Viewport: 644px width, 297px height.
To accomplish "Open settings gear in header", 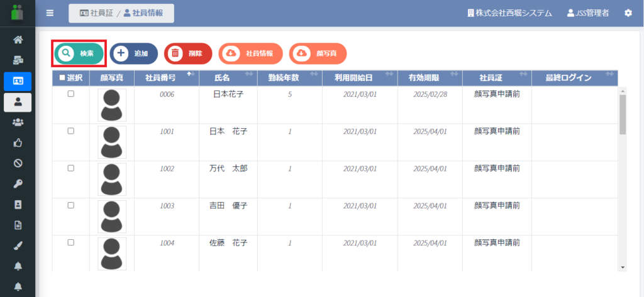I will 628,13.
